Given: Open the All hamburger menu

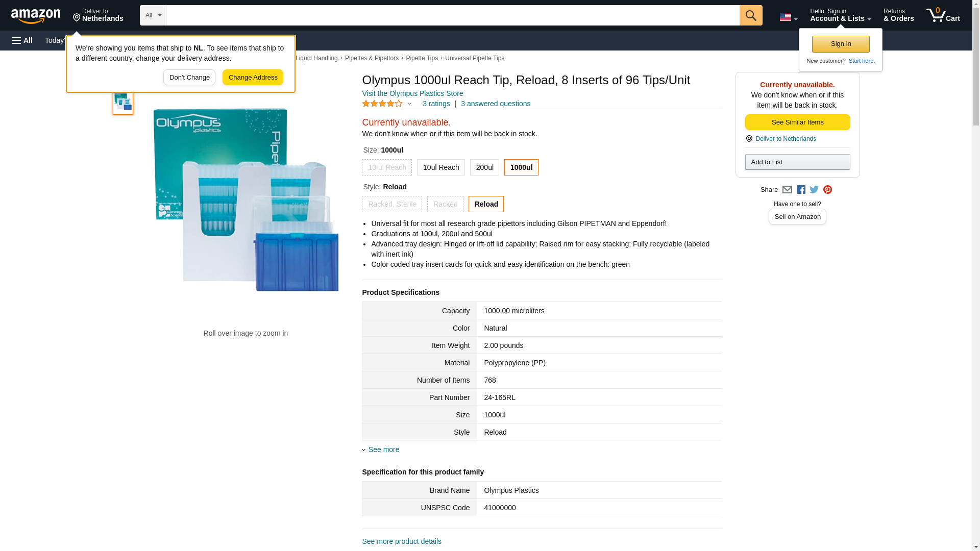Looking at the screenshot, I should click(22, 40).
